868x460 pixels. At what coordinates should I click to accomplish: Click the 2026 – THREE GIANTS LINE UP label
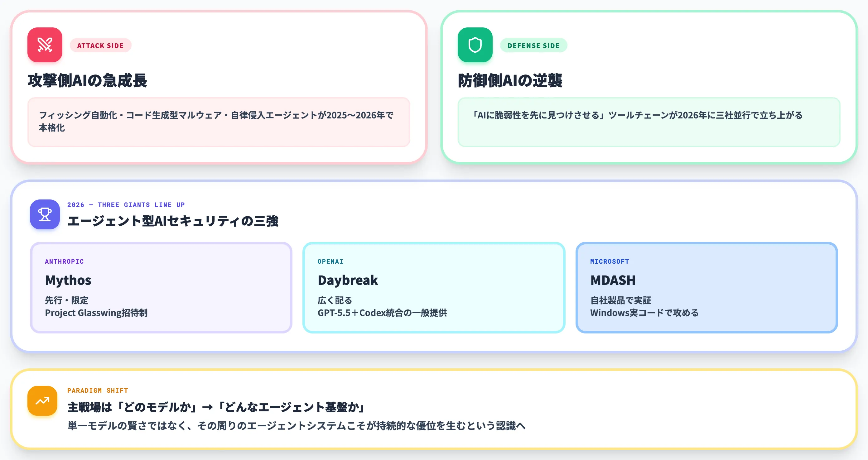pos(126,205)
